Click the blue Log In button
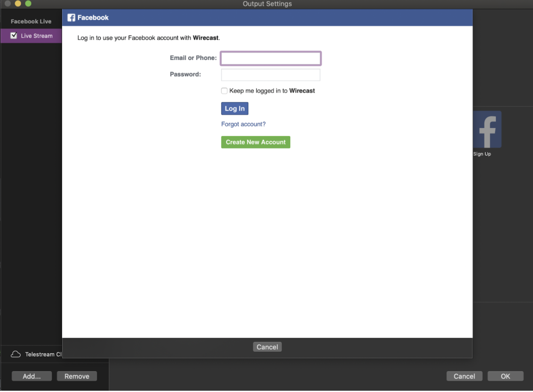The image size is (533, 392). point(235,109)
